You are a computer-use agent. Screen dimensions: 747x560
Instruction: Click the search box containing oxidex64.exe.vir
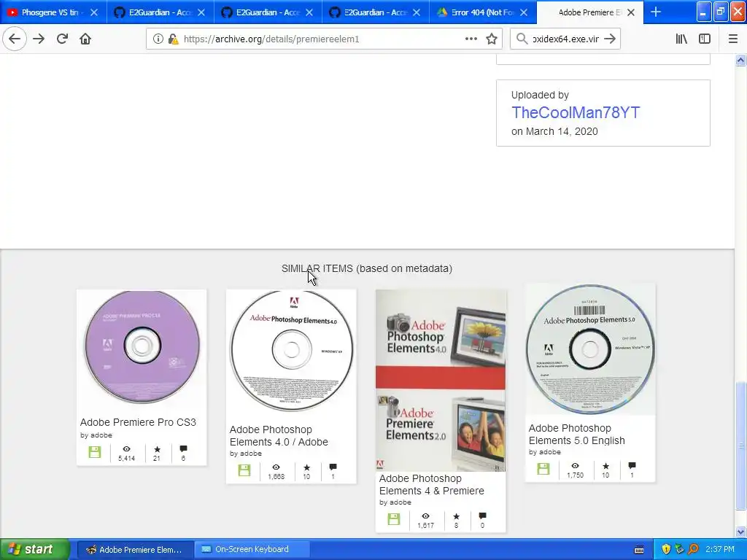point(565,39)
